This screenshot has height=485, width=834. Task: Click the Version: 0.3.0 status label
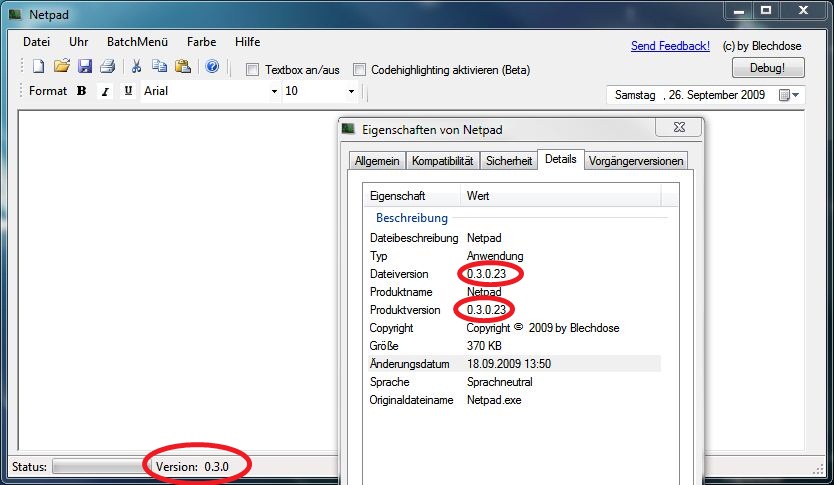pos(192,466)
